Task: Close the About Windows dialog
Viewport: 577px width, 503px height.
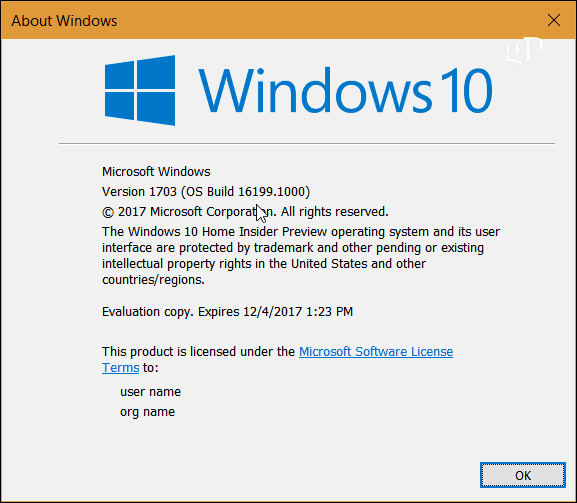Action: (x=553, y=20)
